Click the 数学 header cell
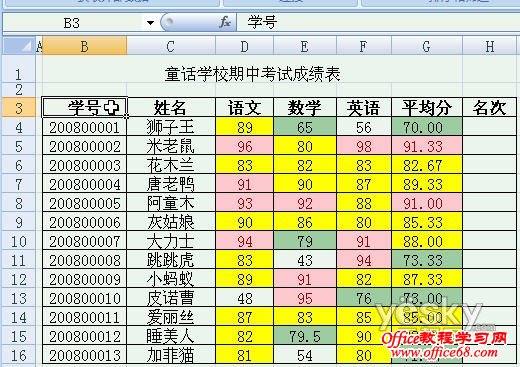The width and height of the screenshot is (520, 367). [x=305, y=107]
